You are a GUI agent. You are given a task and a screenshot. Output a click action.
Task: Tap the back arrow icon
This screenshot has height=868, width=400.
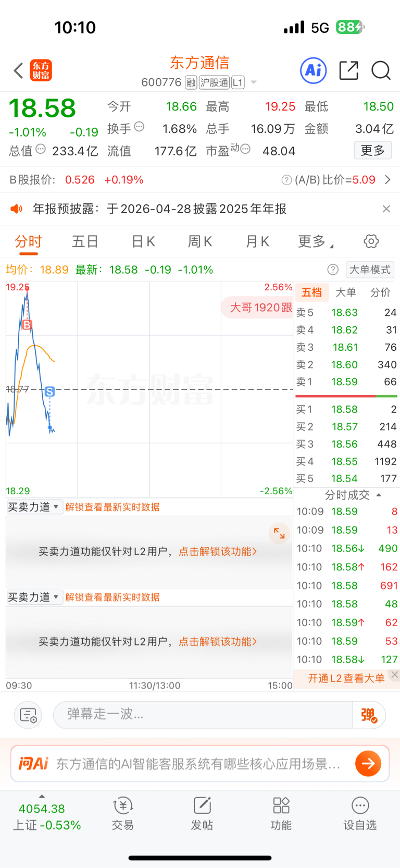point(19,70)
